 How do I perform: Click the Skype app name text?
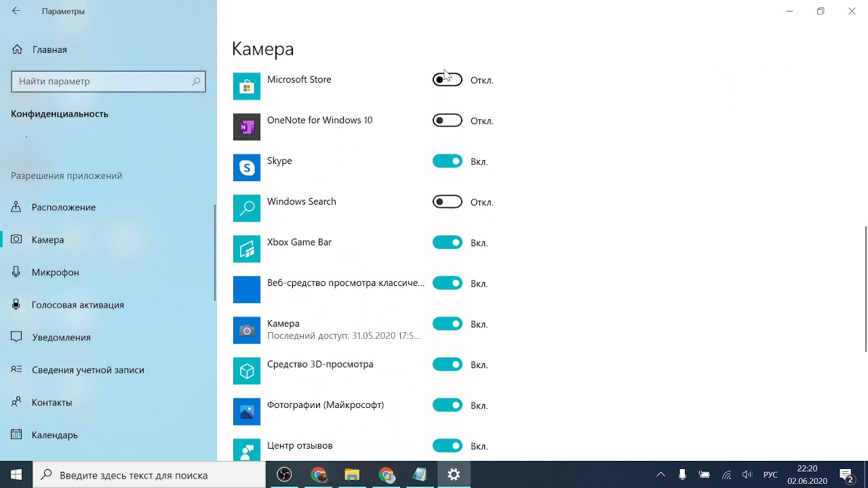279,161
